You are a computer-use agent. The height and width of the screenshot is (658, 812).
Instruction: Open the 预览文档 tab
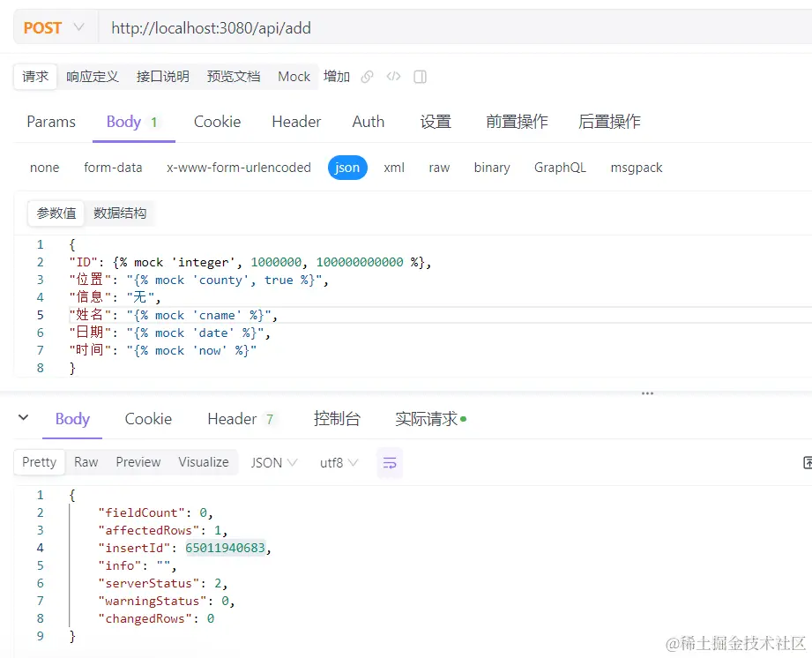click(x=234, y=77)
